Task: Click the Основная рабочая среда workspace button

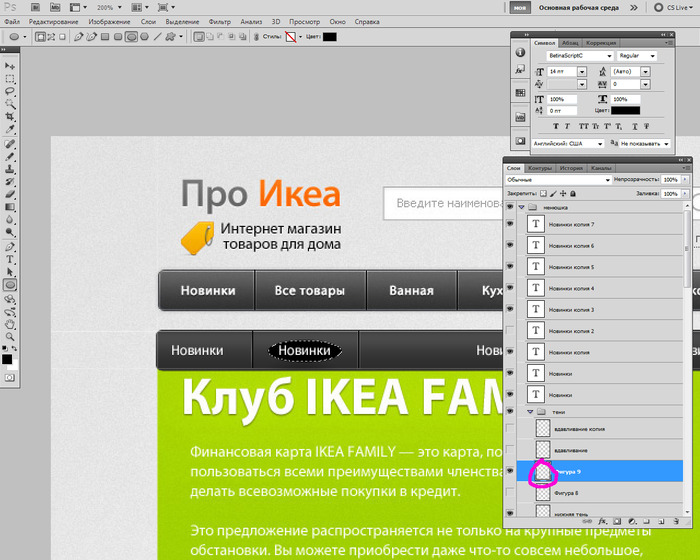Action: point(579,8)
